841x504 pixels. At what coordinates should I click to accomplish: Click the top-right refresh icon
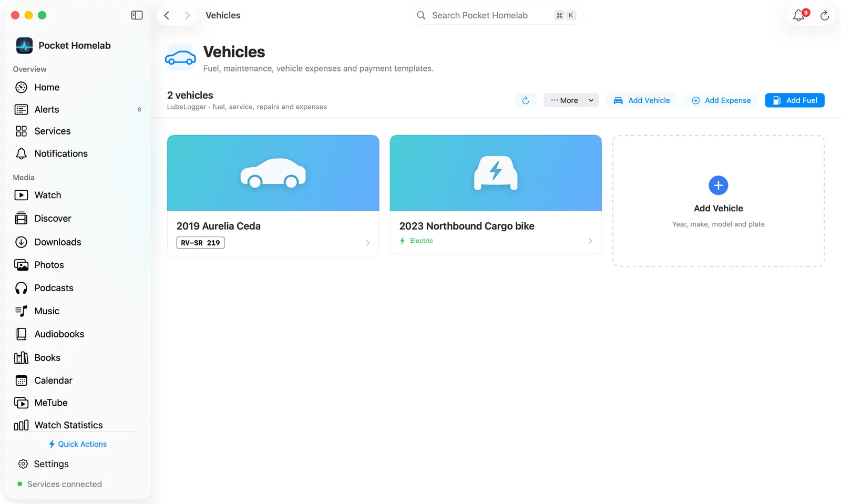click(825, 16)
